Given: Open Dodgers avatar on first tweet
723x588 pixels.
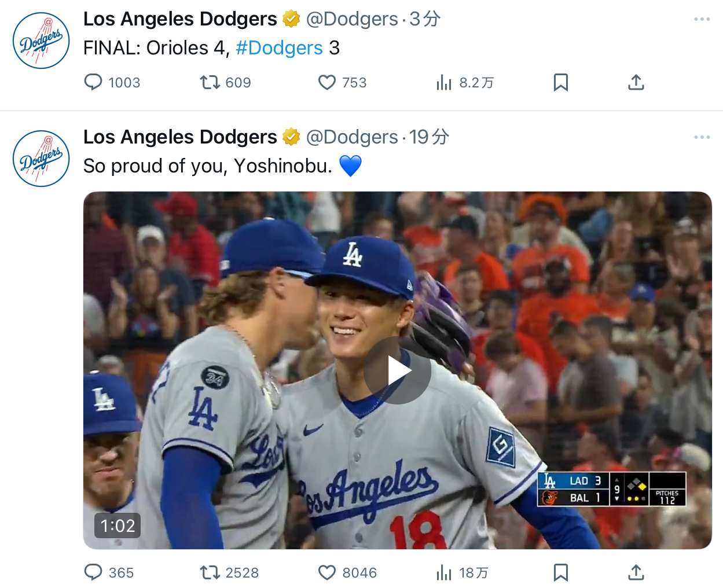Looking at the screenshot, I should point(41,41).
